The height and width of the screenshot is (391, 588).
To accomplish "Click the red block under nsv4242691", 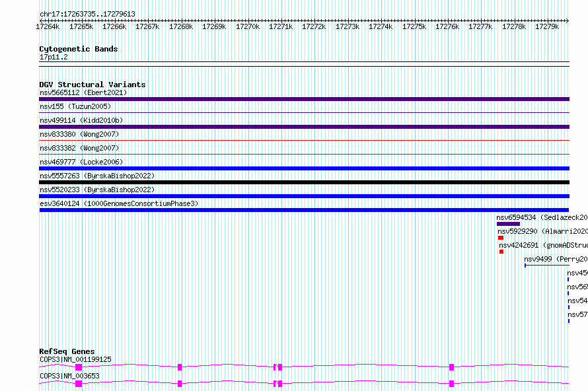I will click(x=501, y=252).
